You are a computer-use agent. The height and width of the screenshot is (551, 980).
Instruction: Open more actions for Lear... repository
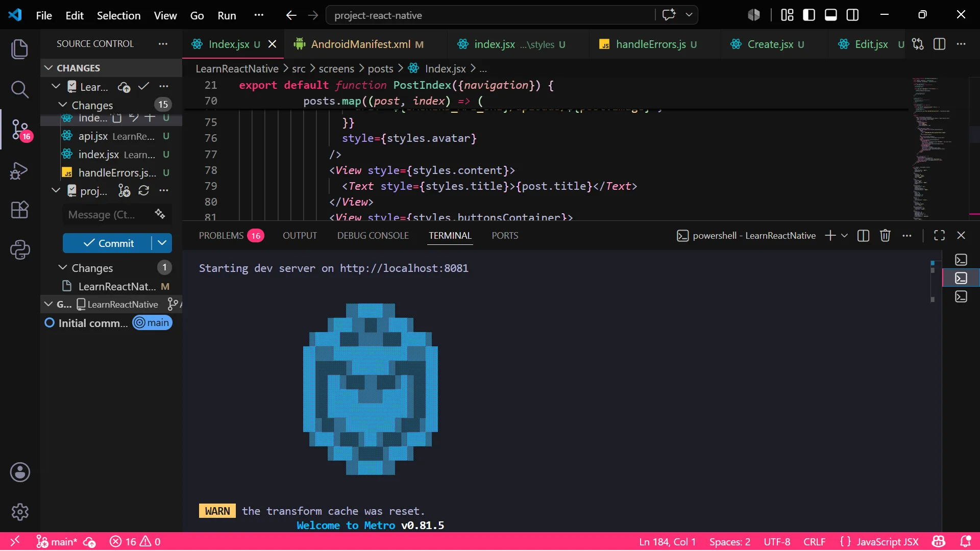[163, 86]
